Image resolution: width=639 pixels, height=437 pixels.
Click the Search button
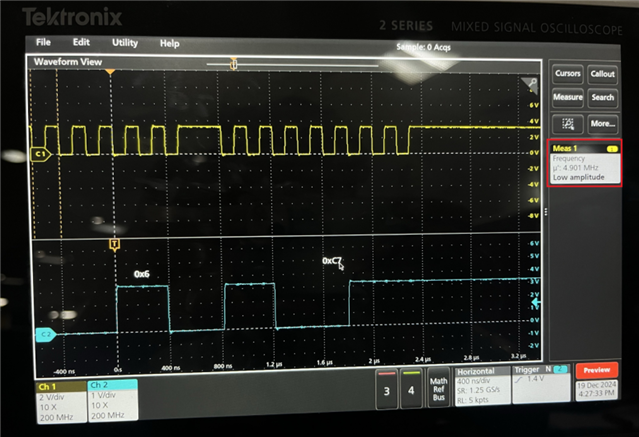point(603,97)
